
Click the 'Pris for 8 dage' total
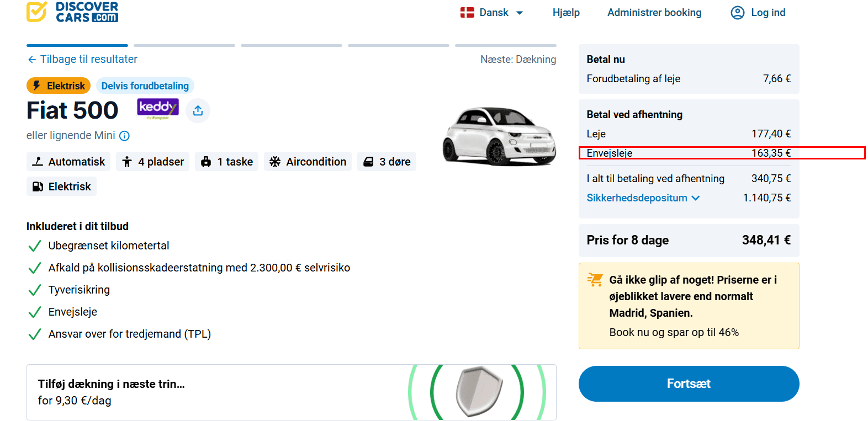coord(689,240)
